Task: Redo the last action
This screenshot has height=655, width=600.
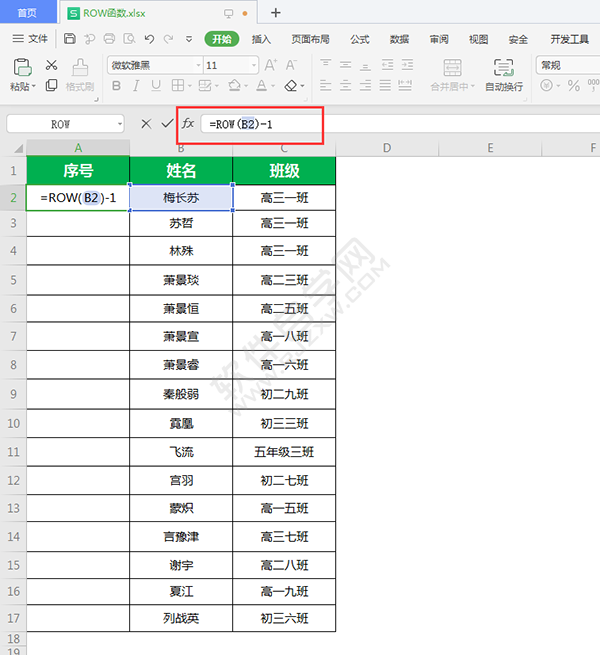Action: pyautogui.click(x=168, y=39)
